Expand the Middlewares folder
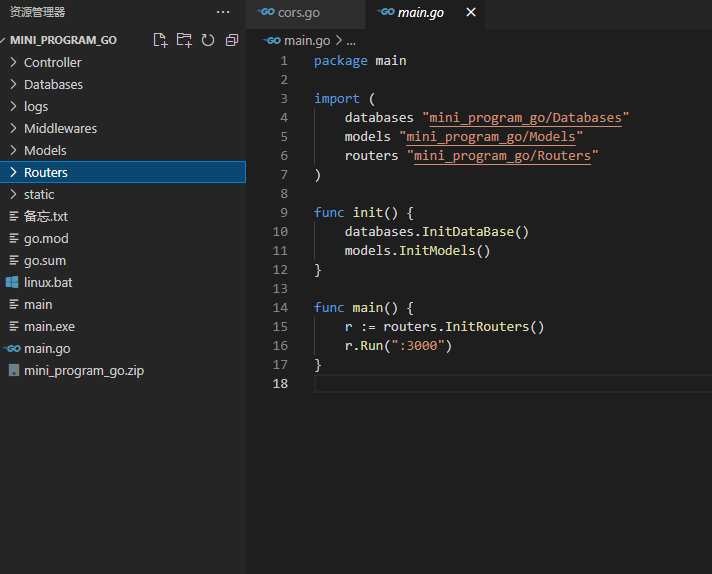Image resolution: width=712 pixels, height=574 pixels. 60,129
